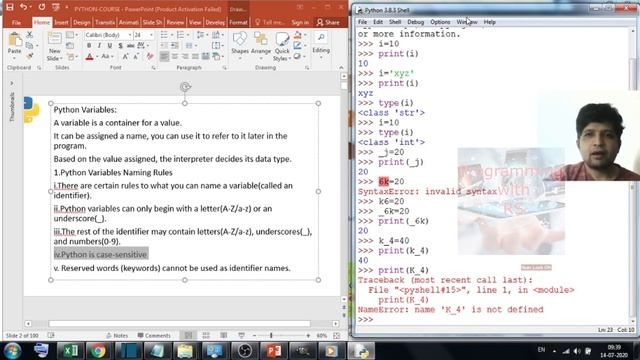Open the Help menu in Python Shell
640x360 pixels.
[489, 22]
